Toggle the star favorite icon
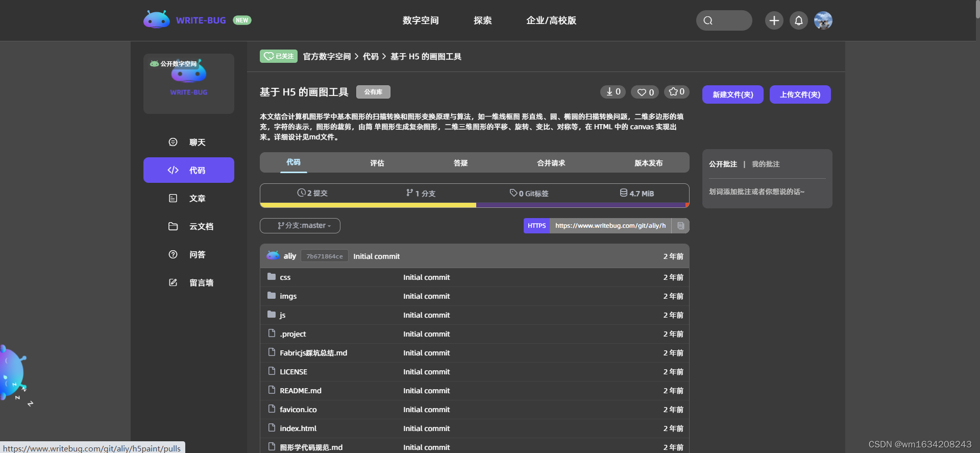Viewport: 980px width, 453px height. click(677, 92)
